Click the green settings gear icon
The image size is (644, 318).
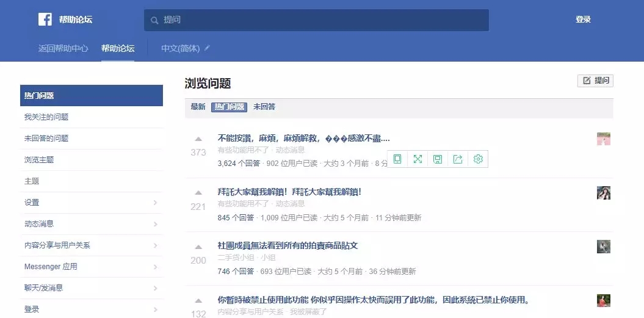(x=478, y=159)
